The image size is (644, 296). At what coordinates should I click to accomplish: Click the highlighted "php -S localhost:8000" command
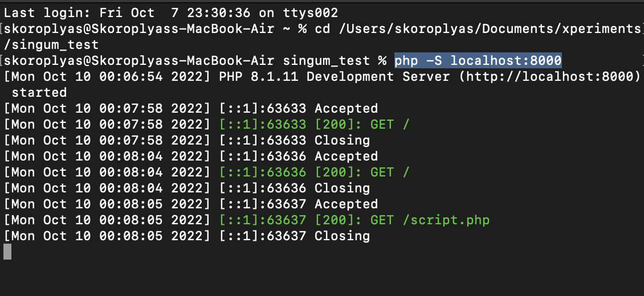pos(478,60)
